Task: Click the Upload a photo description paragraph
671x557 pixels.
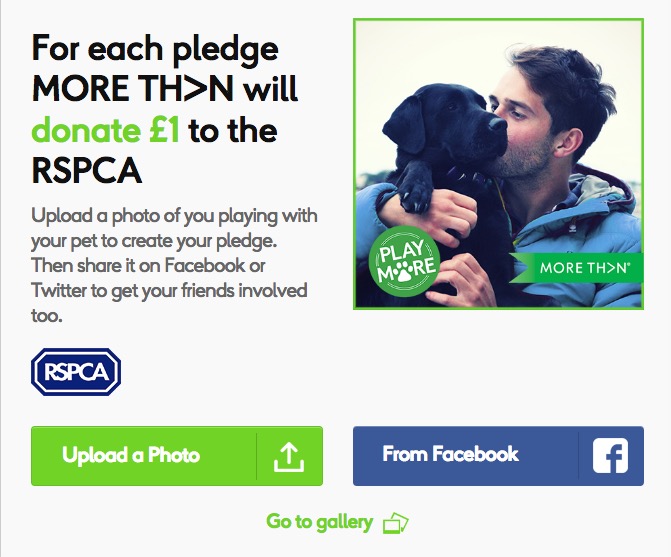Action: [175, 265]
